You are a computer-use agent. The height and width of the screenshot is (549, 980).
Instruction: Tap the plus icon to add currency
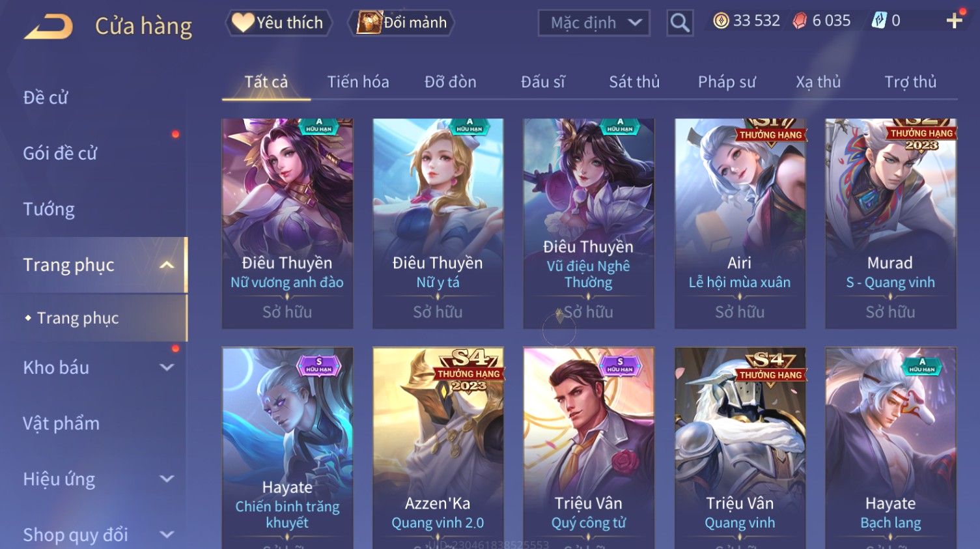[x=955, y=21]
